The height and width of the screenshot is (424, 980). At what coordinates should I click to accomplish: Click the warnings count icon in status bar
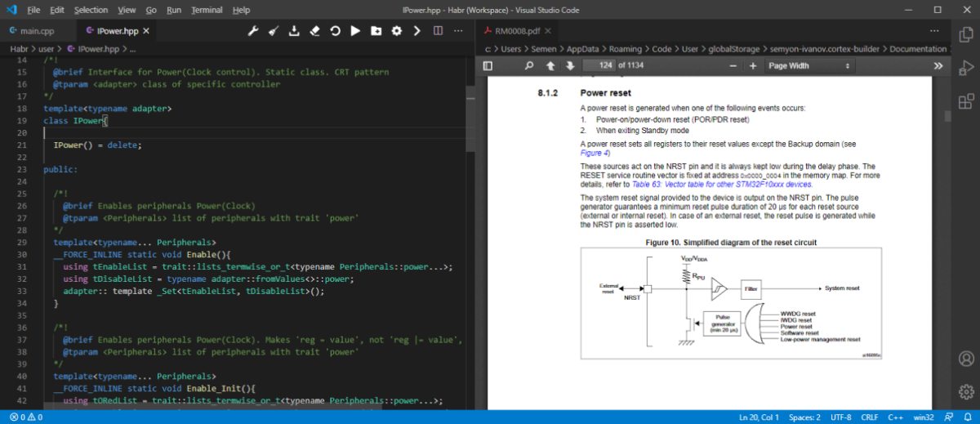[32, 417]
